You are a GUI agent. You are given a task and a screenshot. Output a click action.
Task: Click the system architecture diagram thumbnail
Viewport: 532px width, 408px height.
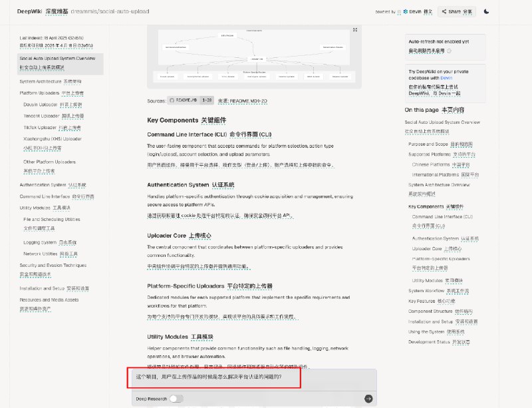coord(254,57)
